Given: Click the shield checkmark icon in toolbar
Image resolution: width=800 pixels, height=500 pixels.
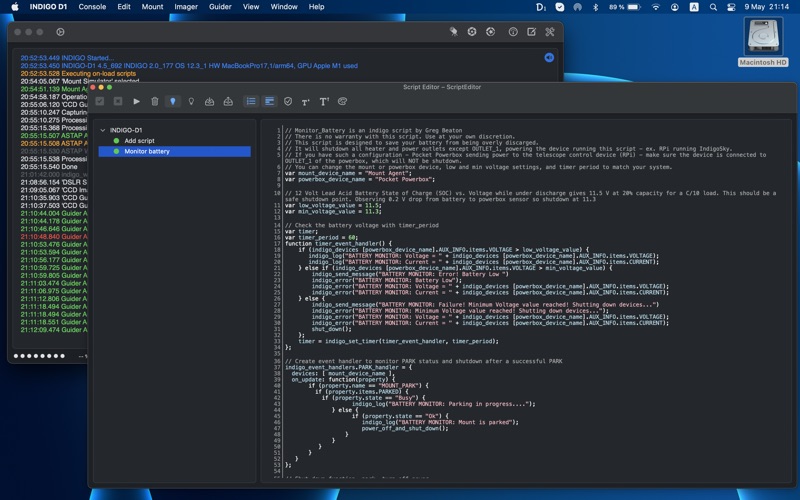Looking at the screenshot, I should tap(288, 101).
